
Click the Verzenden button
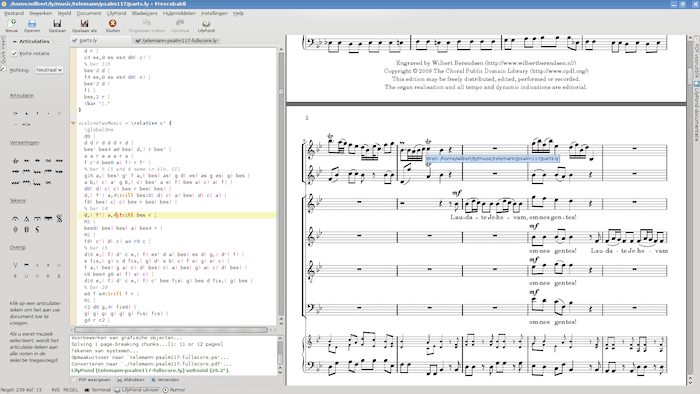165,380
